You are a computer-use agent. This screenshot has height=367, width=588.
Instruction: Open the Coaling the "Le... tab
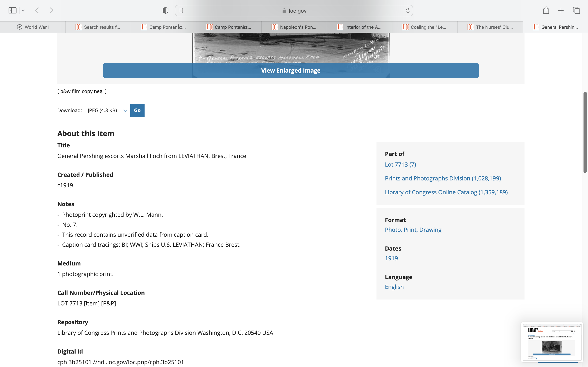click(x=424, y=27)
